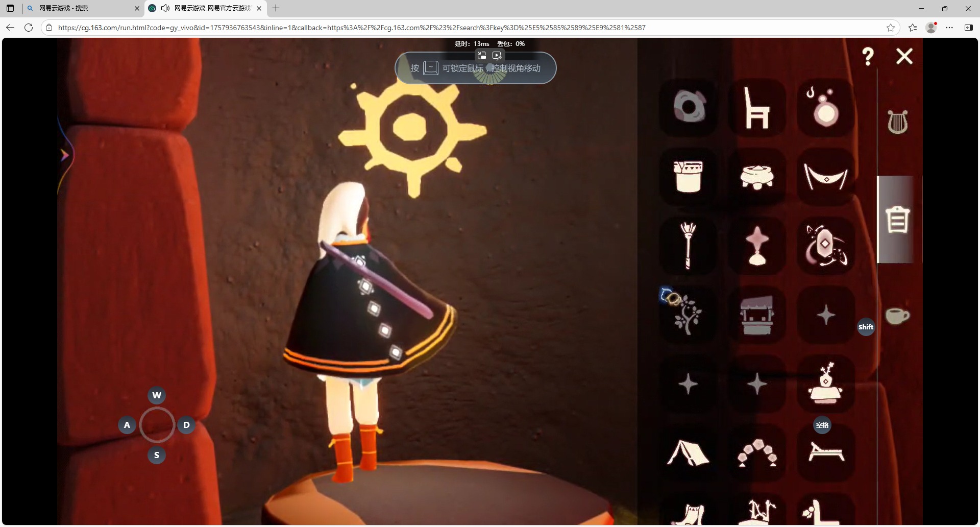This screenshot has height=527, width=980.
Task: Close the 网易云游戏 - 搜索 tab
Action: click(x=137, y=8)
